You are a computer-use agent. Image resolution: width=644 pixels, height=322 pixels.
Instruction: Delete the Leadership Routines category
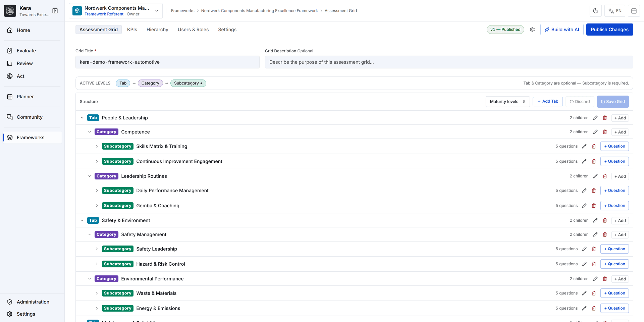(x=605, y=176)
